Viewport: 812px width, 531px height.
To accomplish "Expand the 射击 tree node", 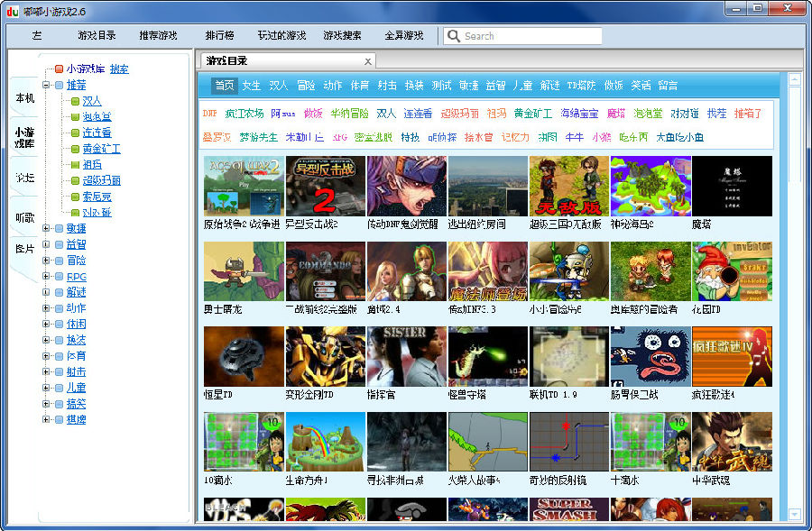I will (46, 372).
